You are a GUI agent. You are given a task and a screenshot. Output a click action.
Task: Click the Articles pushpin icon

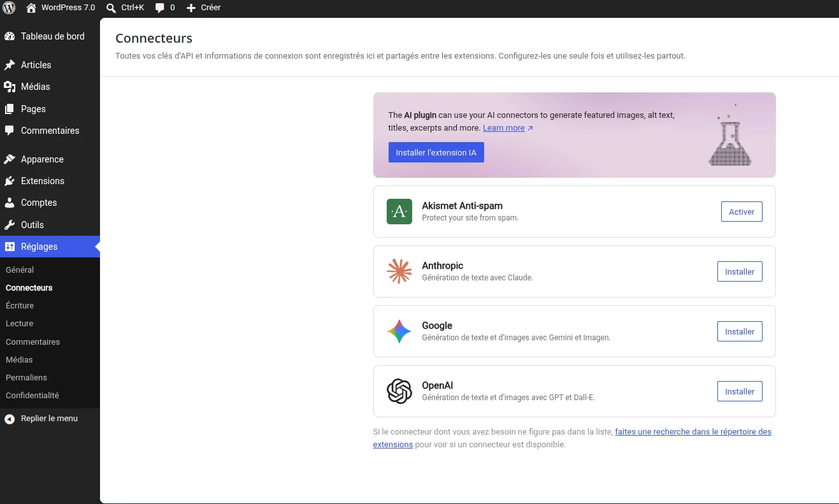pos(10,65)
